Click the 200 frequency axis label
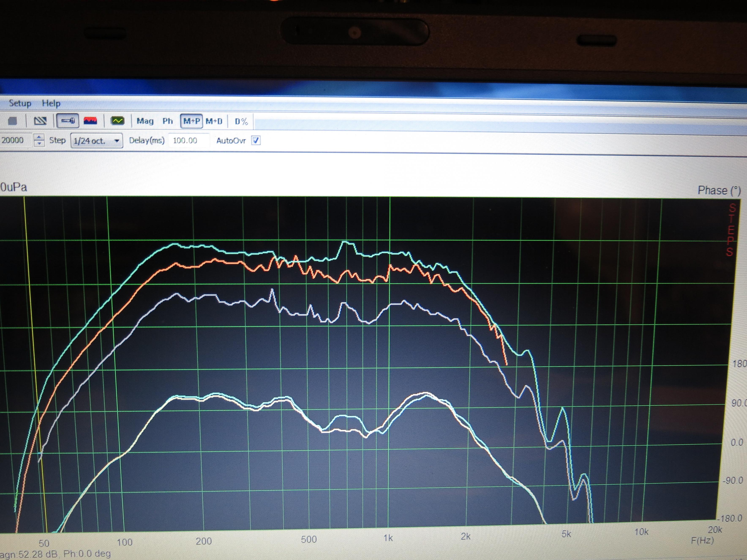 [204, 541]
